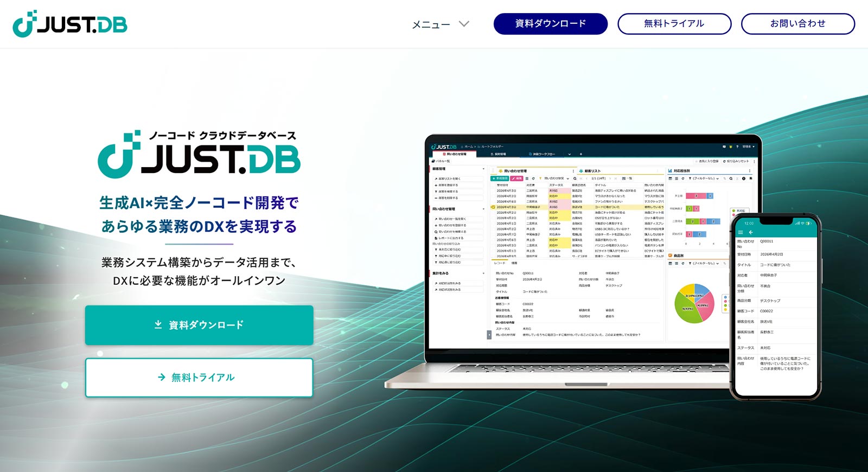Select the レコード tab under the table
The width and height of the screenshot is (868, 472).
click(x=500, y=263)
